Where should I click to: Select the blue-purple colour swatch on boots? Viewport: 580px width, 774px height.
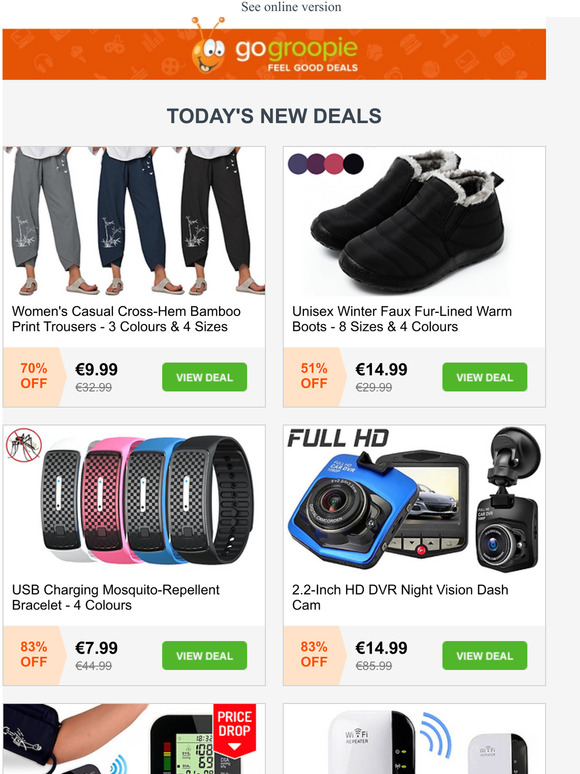tap(298, 164)
